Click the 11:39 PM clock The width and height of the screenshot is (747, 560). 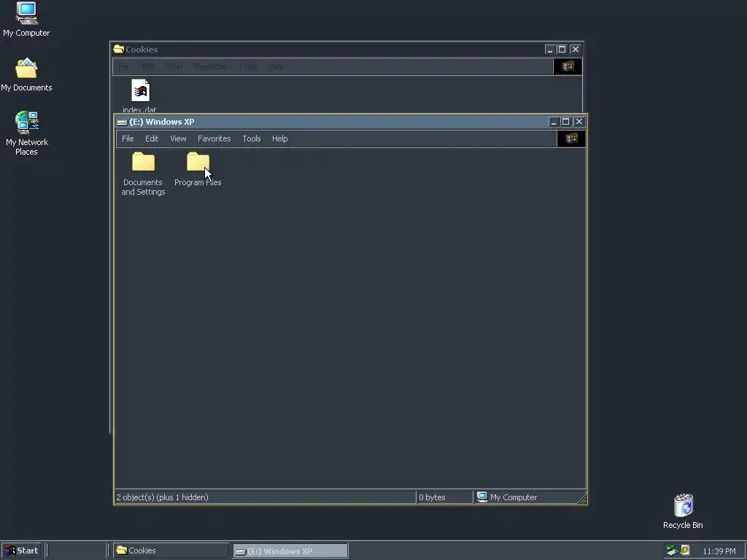719,551
